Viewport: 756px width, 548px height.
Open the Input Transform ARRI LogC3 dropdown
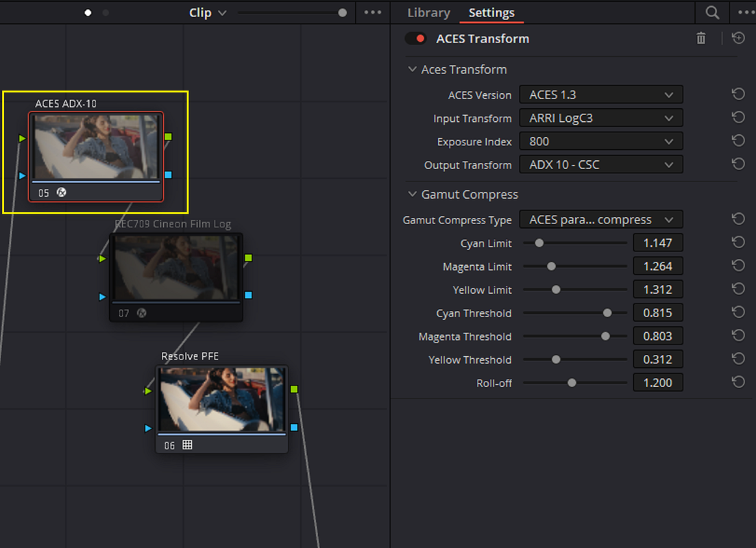click(600, 118)
